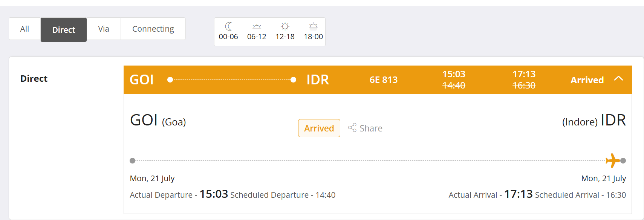
Task: Toggle the 12-18 time filter label
Action: click(x=285, y=37)
